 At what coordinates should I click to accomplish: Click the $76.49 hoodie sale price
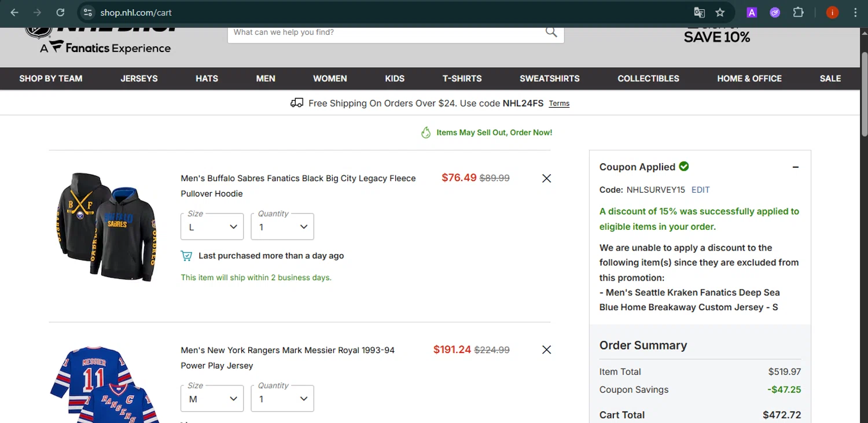(459, 178)
